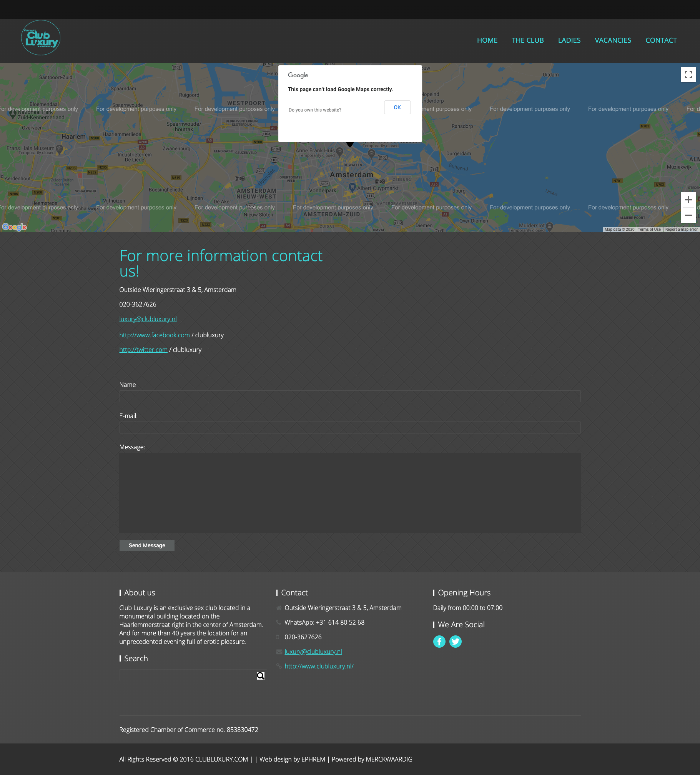Image resolution: width=700 pixels, height=775 pixels.
Task: Open Terms of Use on map
Action: (649, 230)
